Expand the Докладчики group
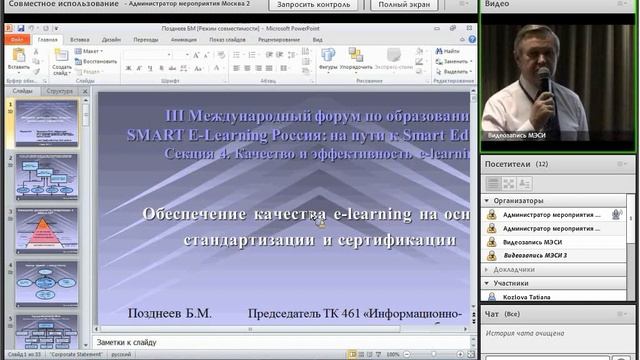The image size is (640, 360). (x=487, y=270)
